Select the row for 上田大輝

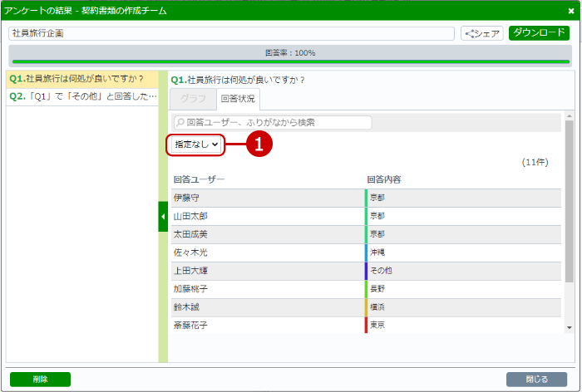tap(366, 271)
